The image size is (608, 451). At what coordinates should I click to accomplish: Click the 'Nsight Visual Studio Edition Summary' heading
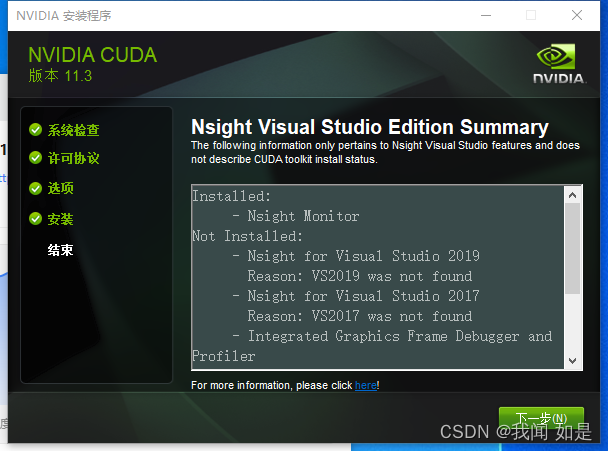pyautogui.click(x=370, y=127)
